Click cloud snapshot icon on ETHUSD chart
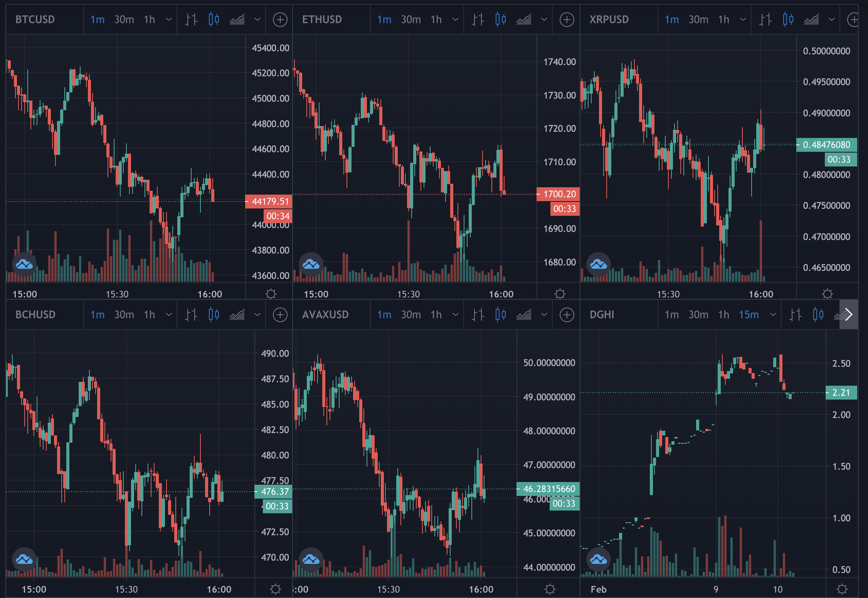The height and width of the screenshot is (598, 868). pyautogui.click(x=311, y=264)
